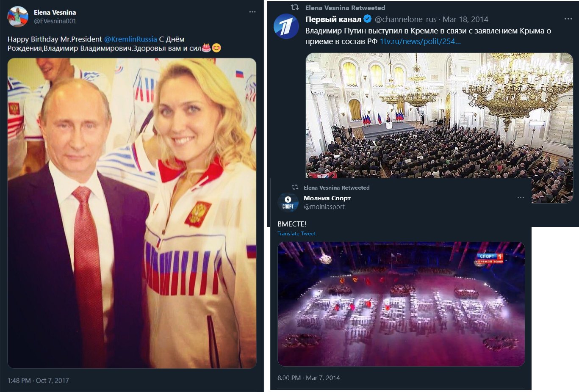Click the Mar 18, 2014 tweet date
Viewport: 579px width, 392px height.
pyautogui.click(x=465, y=19)
